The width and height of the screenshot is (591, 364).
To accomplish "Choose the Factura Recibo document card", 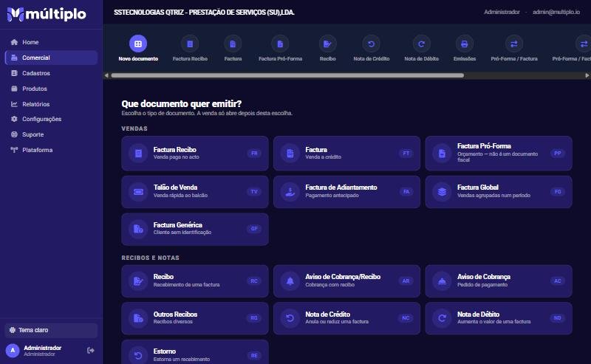I will (x=195, y=154).
